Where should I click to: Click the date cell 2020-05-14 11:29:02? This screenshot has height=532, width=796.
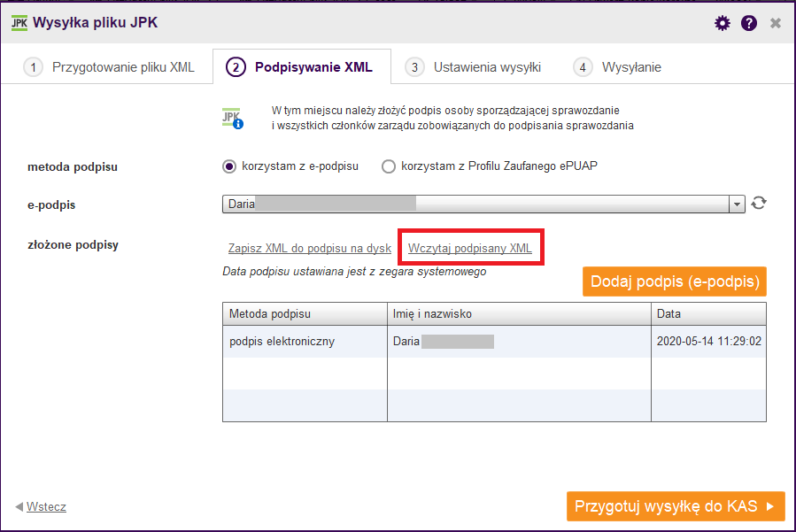709,341
